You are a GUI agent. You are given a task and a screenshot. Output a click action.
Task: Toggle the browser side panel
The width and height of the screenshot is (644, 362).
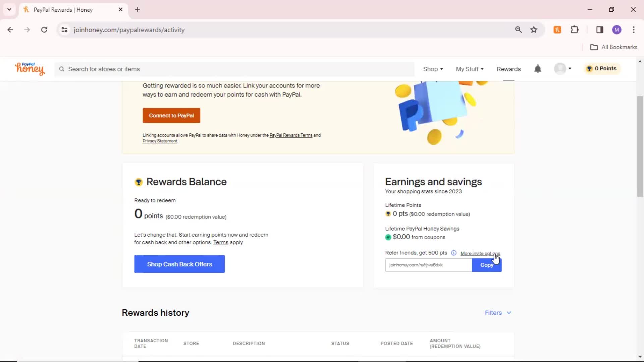[600, 30]
